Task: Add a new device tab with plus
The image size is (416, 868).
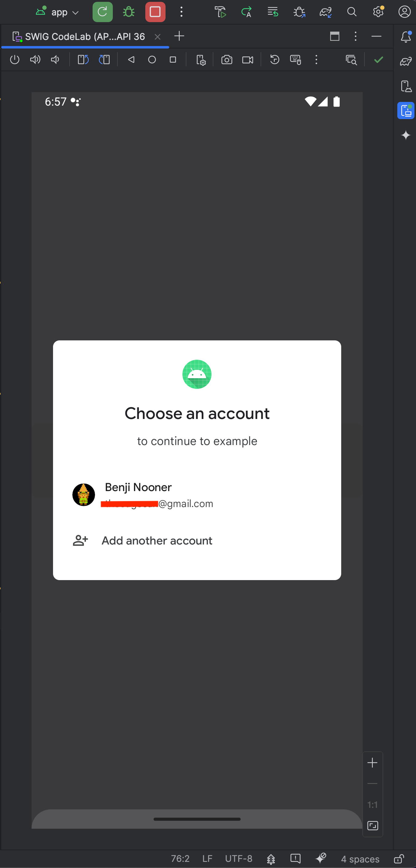Action: (x=179, y=36)
